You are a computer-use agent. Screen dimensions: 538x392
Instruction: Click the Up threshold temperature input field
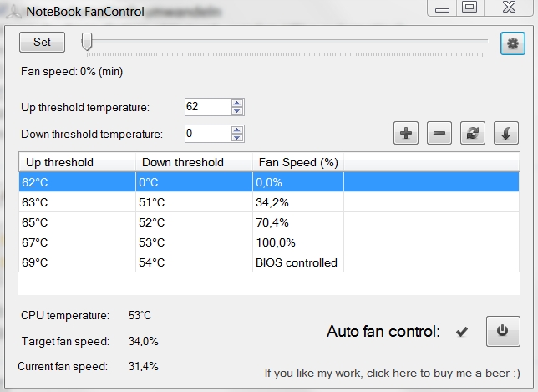click(208, 107)
